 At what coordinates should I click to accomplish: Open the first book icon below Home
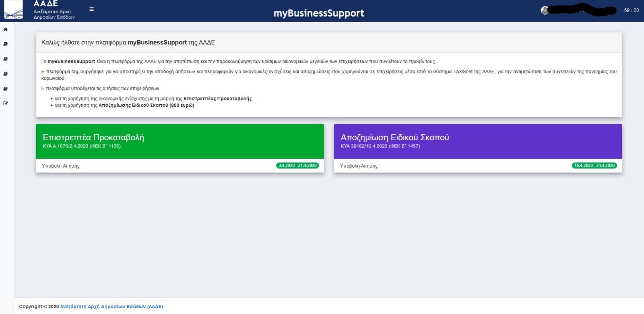[x=6, y=44]
